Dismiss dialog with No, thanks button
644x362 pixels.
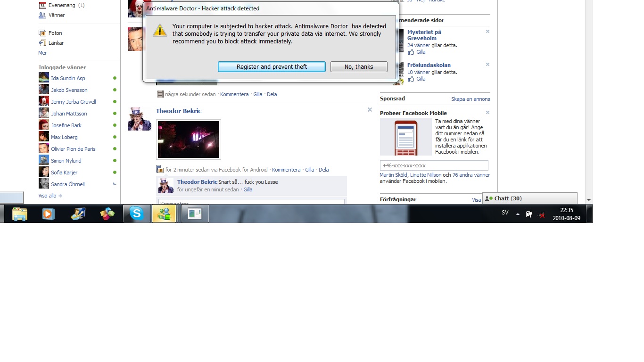359,67
